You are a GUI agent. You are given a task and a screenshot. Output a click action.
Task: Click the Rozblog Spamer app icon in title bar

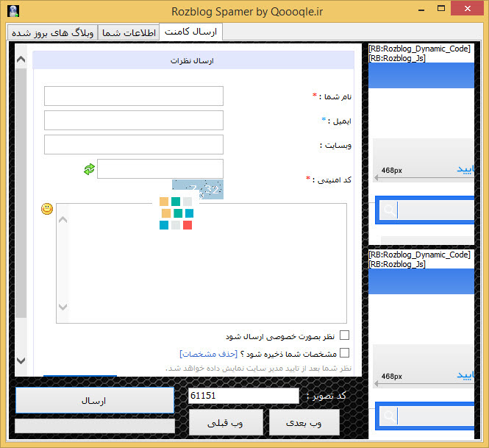click(13, 11)
